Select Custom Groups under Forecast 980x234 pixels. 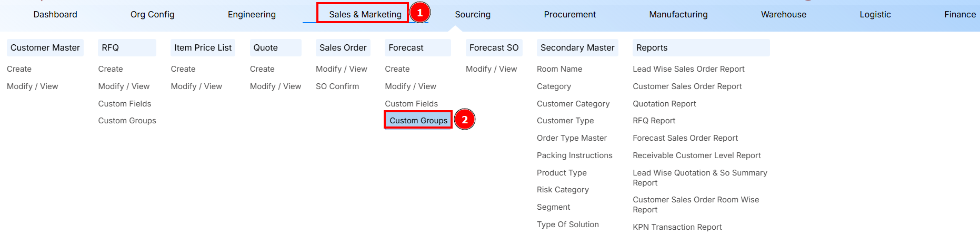[418, 121]
